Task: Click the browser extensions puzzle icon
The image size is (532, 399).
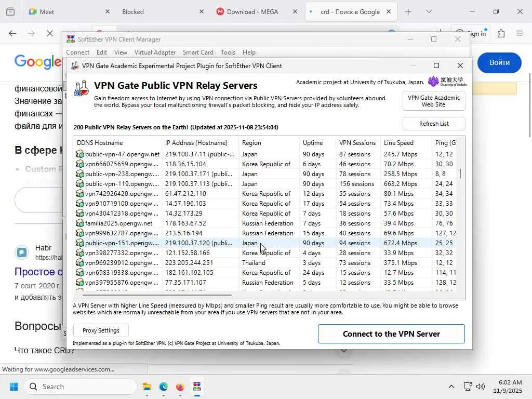Action: coord(501,33)
